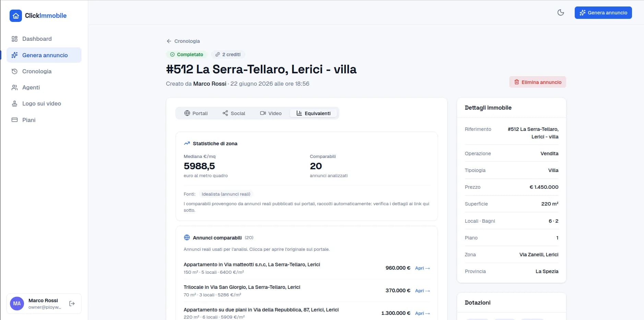Click the credit card icon for Piani
644x320 pixels.
tap(14, 120)
